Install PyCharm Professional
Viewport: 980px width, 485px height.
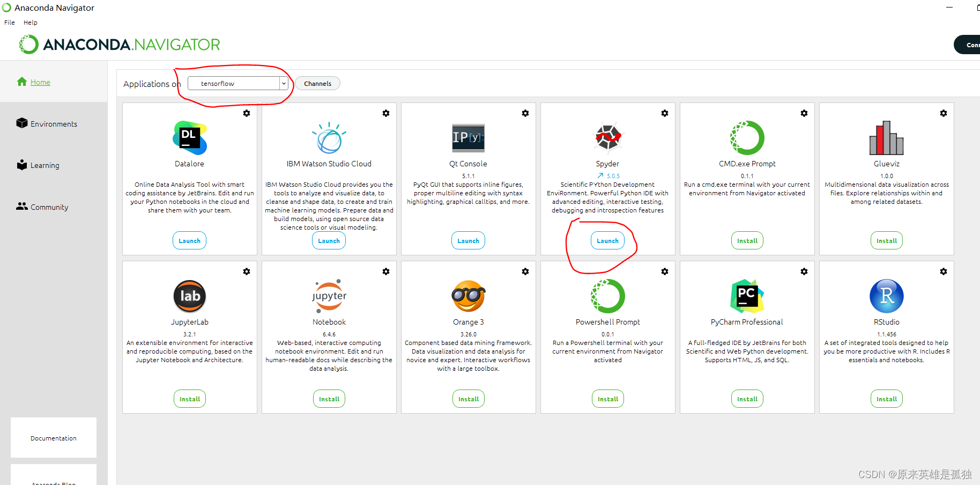(747, 399)
